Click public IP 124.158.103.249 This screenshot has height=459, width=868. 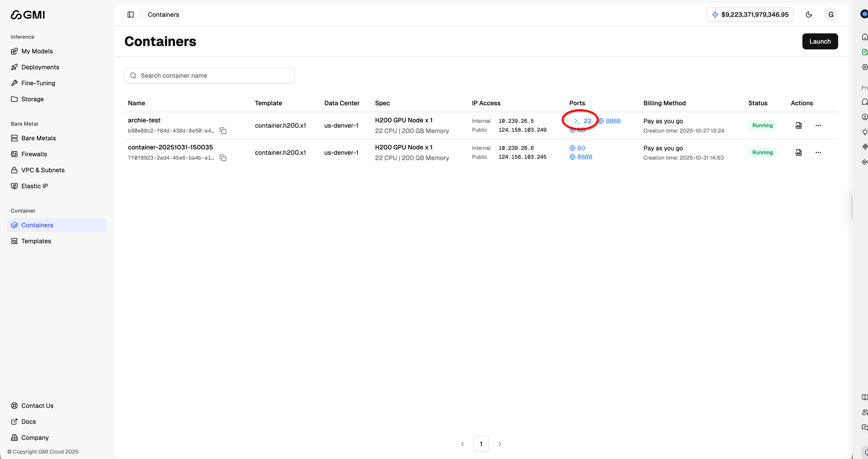[x=522, y=130]
